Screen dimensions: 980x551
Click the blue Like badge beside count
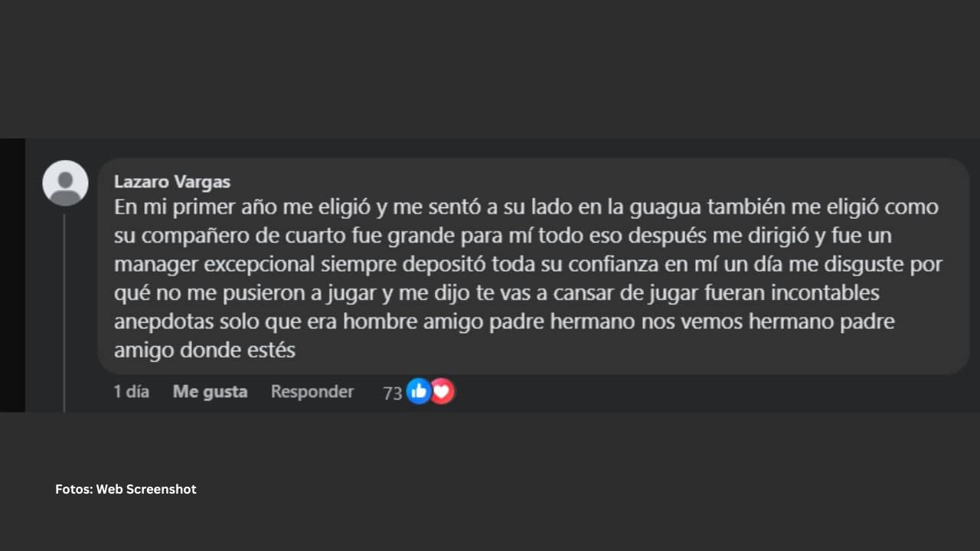pos(419,391)
